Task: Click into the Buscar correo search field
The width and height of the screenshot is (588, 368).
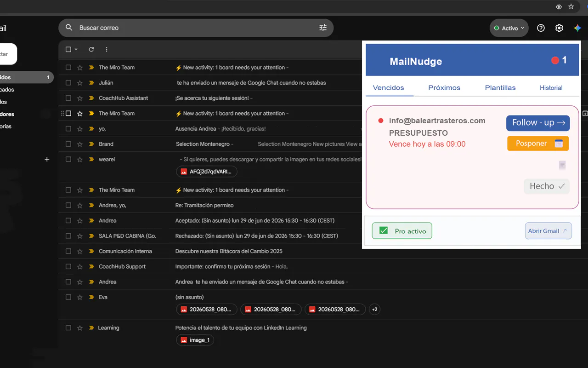Action: pyautogui.click(x=196, y=28)
